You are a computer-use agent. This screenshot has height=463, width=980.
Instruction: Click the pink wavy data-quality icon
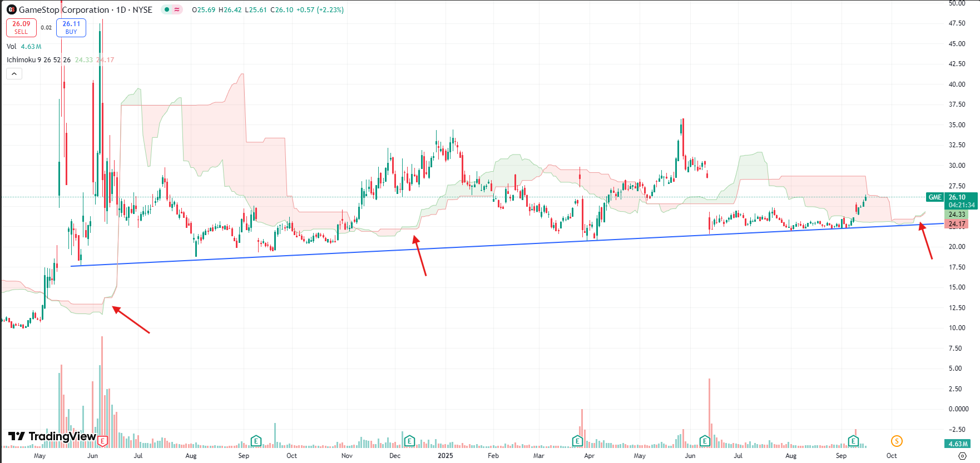pos(177,9)
